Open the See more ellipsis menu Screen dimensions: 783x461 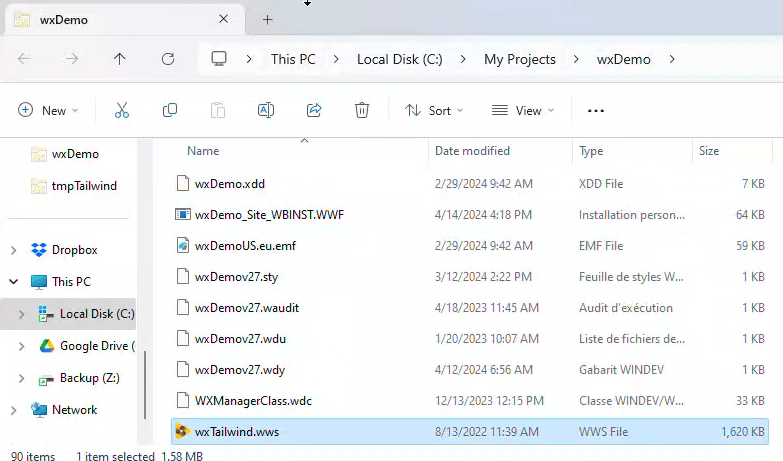click(x=596, y=111)
